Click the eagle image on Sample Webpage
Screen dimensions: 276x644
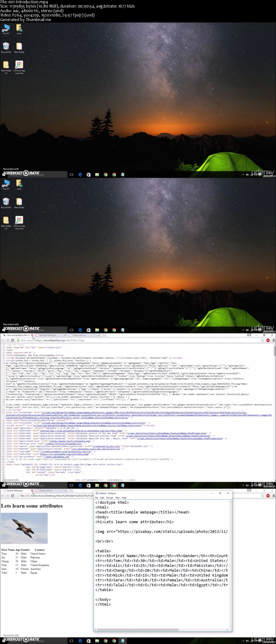24,528
